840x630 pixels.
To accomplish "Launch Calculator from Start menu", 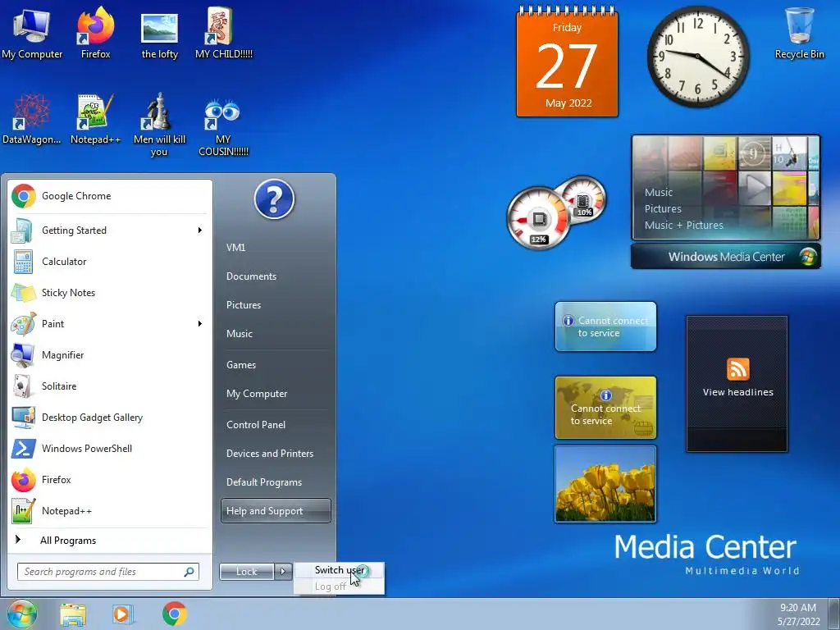I will [109, 262].
